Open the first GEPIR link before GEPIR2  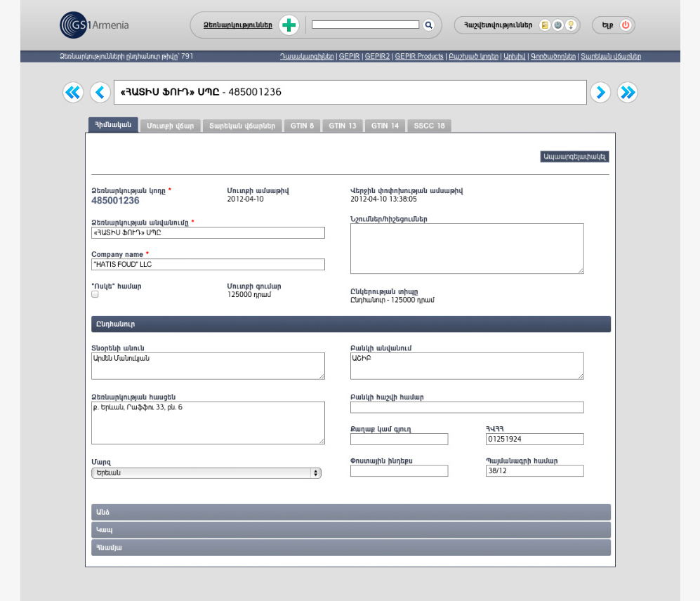(349, 56)
